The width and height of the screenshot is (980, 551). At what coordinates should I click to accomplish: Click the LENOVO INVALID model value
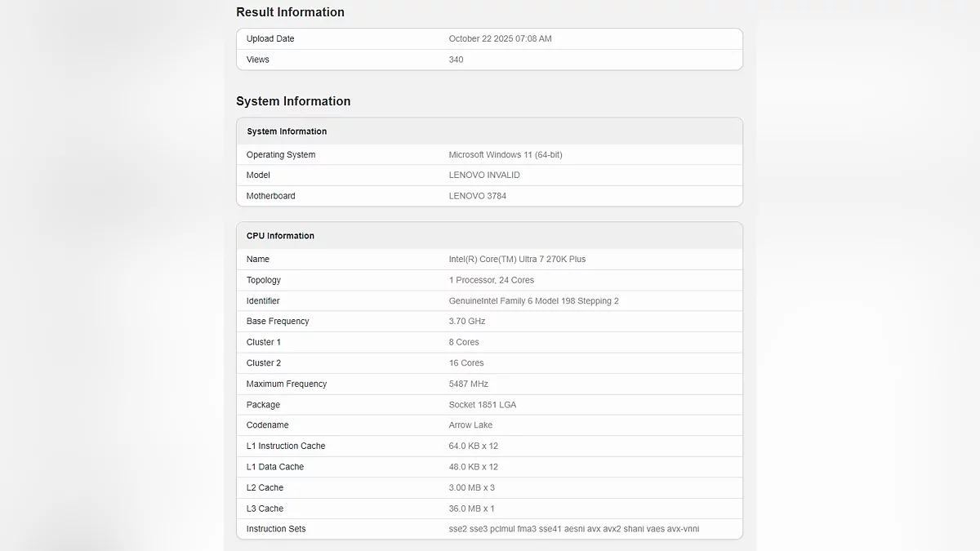[x=484, y=176]
